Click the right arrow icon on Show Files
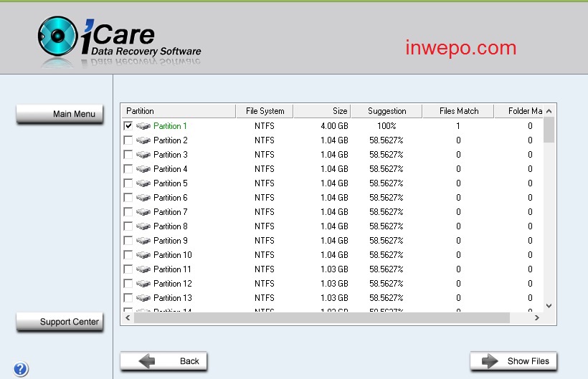The width and height of the screenshot is (588, 379). (x=490, y=361)
